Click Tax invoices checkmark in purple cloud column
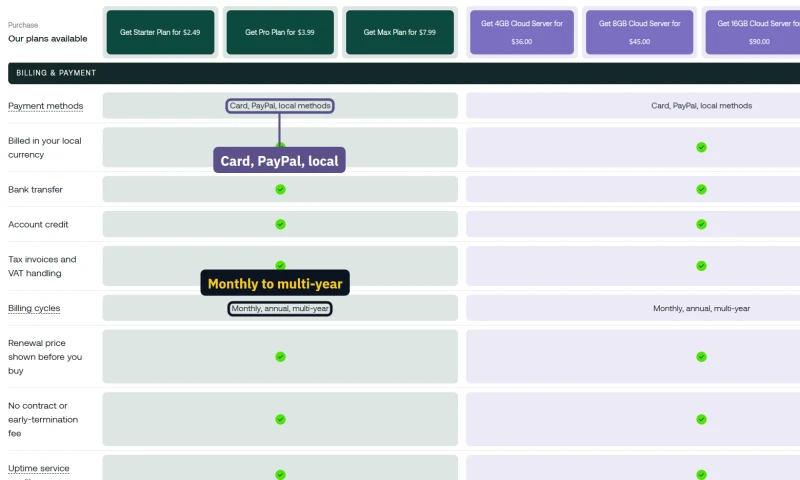This screenshot has width=800, height=480. pyautogui.click(x=702, y=266)
